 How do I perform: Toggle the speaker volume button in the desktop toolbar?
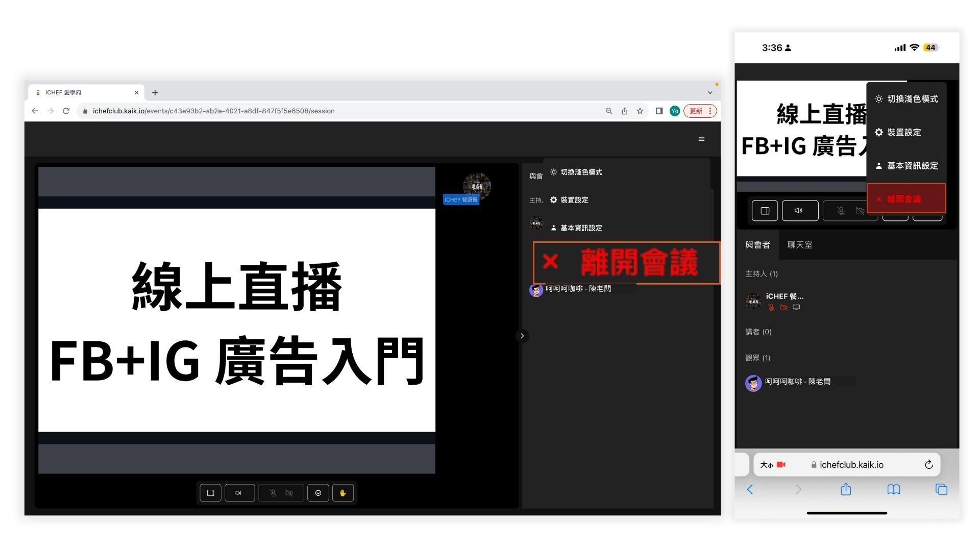238,493
